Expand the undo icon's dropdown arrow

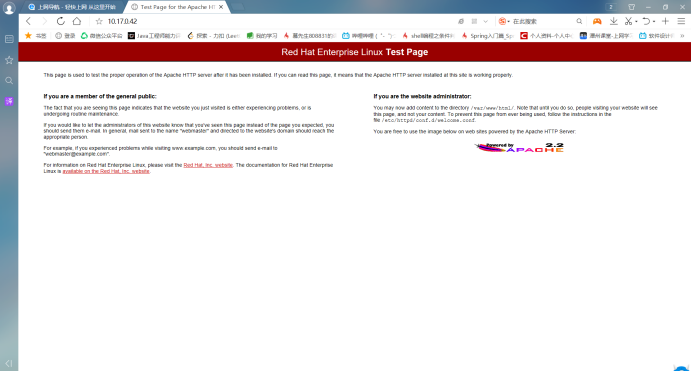click(x=654, y=22)
